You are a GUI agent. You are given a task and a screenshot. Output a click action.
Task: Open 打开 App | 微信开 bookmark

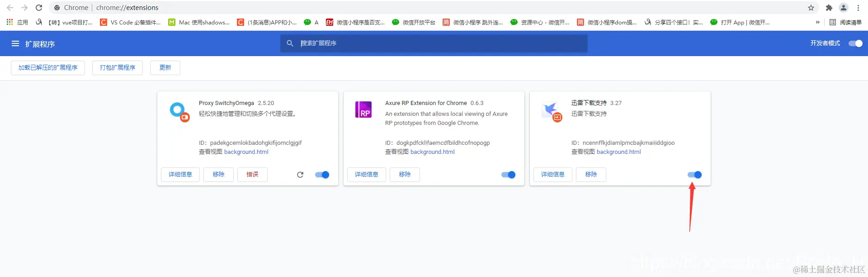tap(740, 22)
